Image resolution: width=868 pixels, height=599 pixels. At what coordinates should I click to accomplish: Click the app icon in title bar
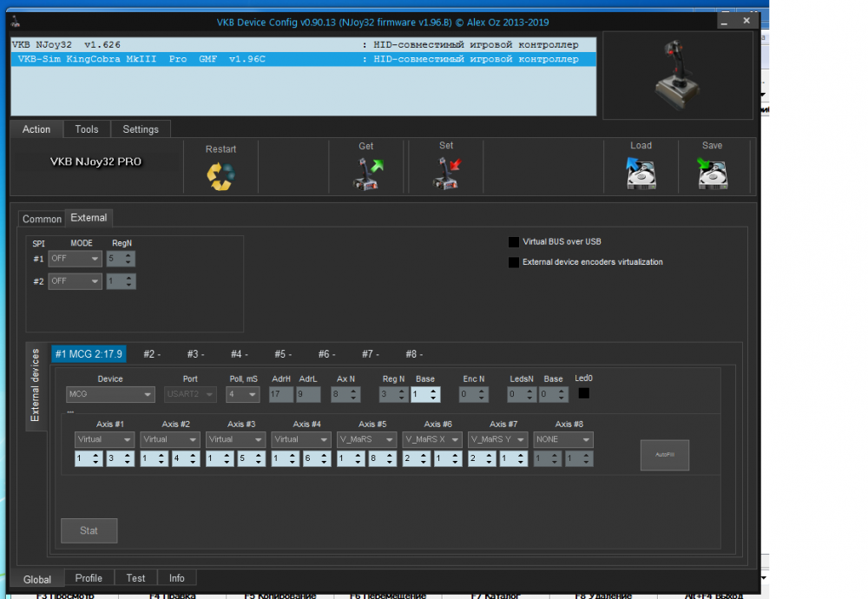pos(16,23)
